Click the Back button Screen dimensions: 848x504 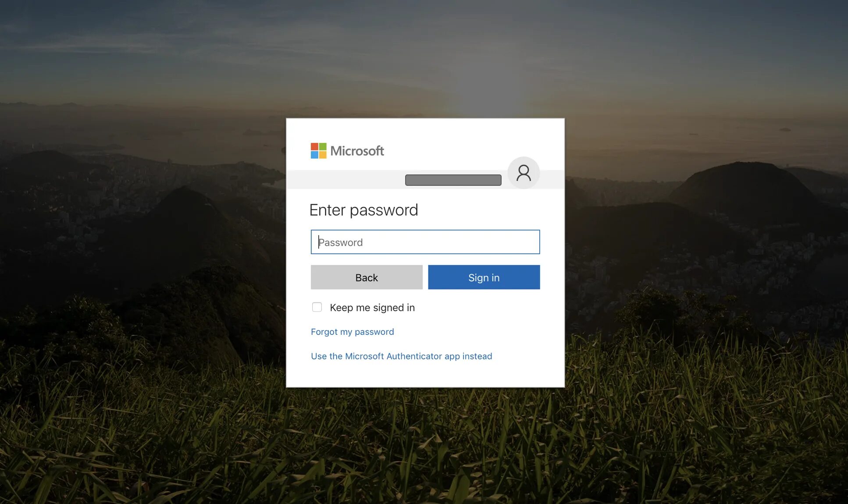(x=367, y=277)
